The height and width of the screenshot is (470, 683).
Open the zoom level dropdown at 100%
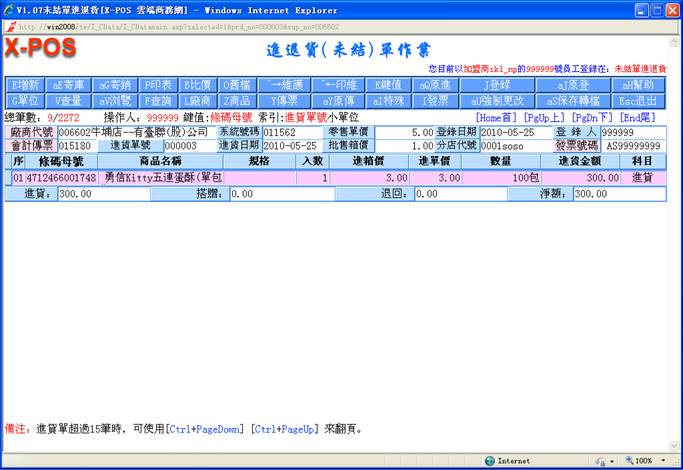[647, 461]
